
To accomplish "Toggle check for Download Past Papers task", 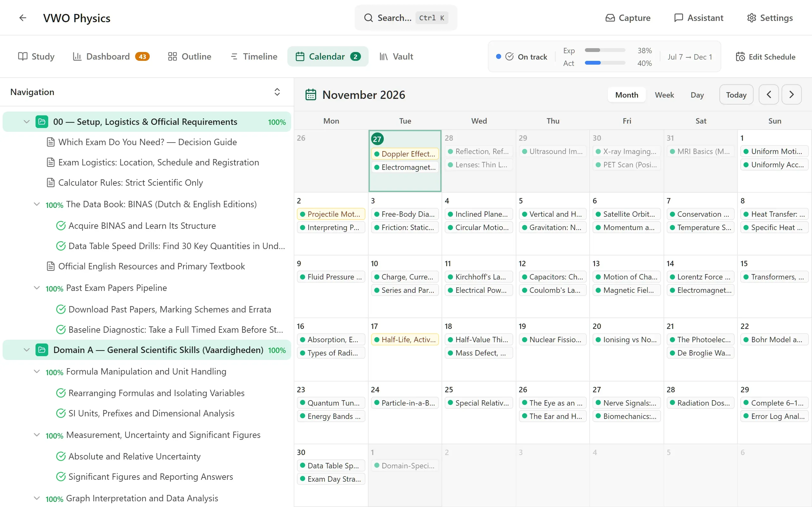I will click(61, 309).
